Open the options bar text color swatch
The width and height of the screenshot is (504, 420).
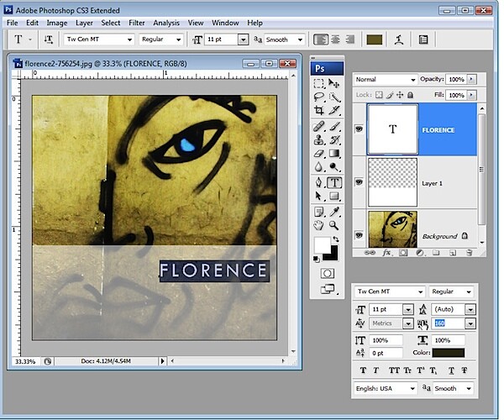(x=374, y=39)
